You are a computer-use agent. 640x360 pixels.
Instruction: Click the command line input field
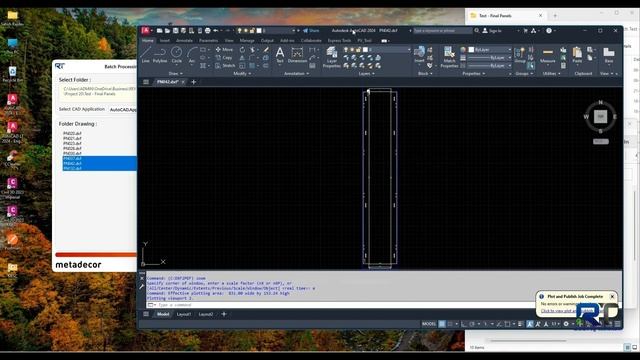click(384, 305)
